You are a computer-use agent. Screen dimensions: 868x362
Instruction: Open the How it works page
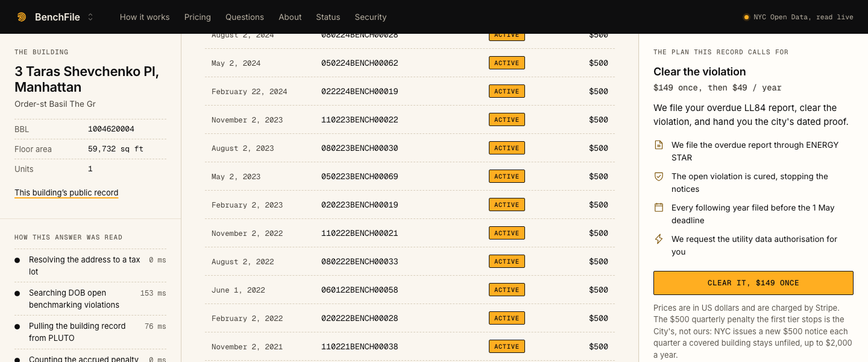pyautogui.click(x=145, y=17)
